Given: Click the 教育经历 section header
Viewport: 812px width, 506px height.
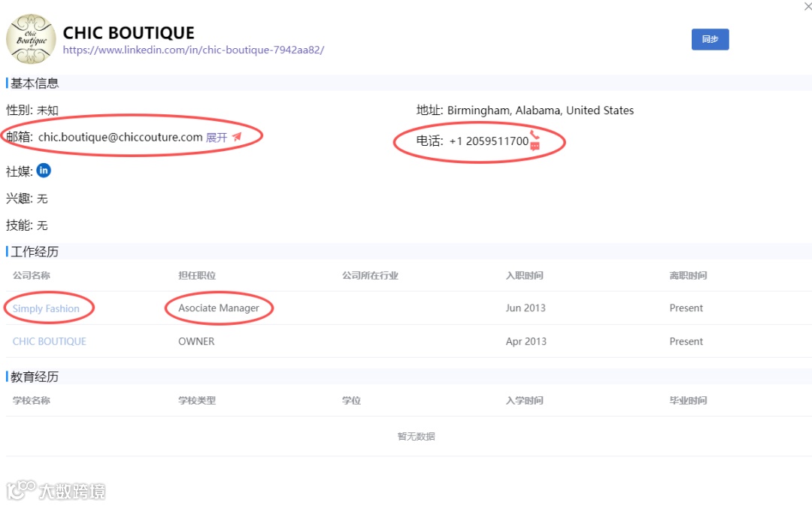Looking at the screenshot, I should [x=34, y=377].
